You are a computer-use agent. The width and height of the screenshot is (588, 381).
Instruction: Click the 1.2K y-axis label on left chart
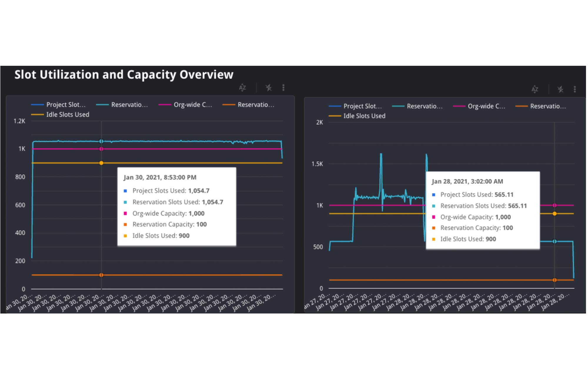coord(19,121)
